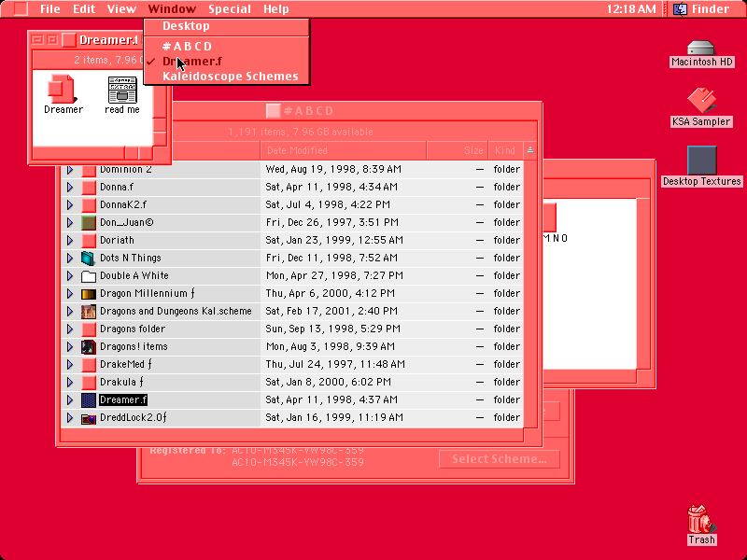The image size is (747, 560).
Task: Expand the DreddLock2.0 disclosure triangle
Action: coord(70,418)
